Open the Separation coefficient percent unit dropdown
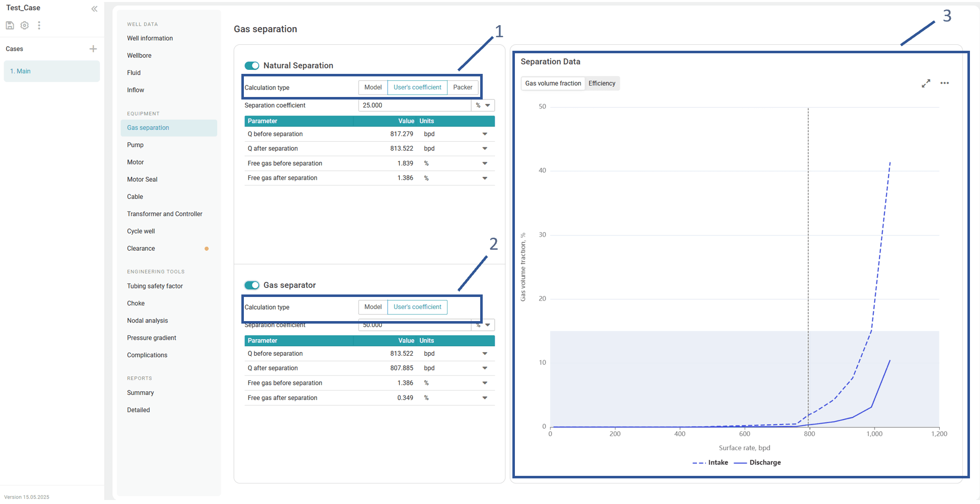Screen dimensions: 980x504 (x=483, y=106)
